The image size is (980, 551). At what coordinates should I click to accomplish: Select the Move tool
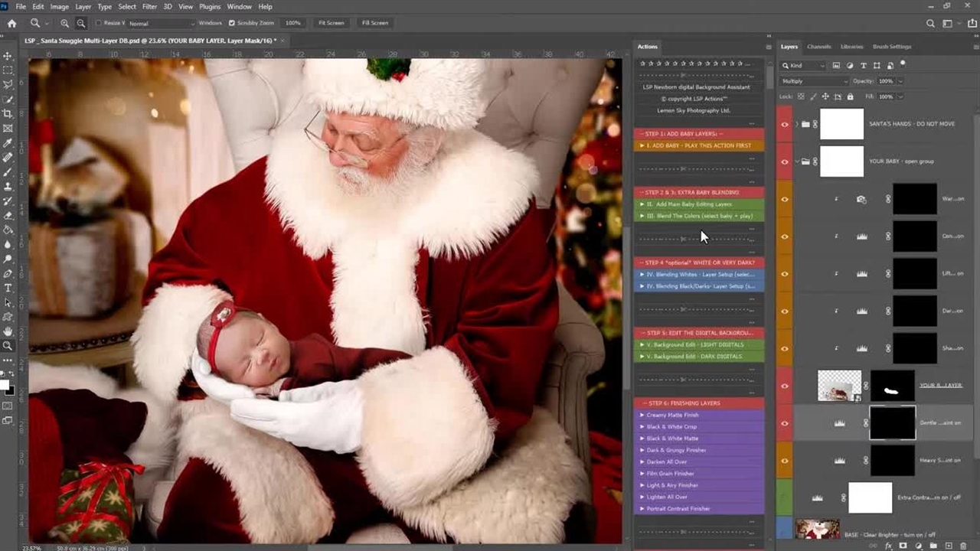[x=8, y=56]
